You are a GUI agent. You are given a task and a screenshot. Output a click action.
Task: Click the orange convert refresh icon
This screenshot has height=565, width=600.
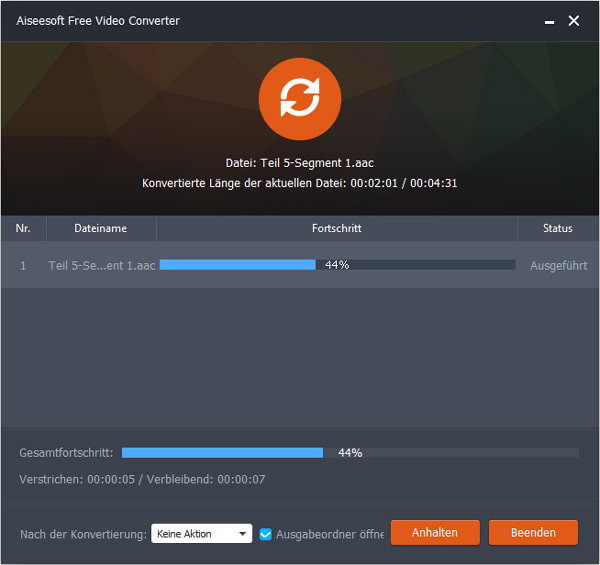[300, 100]
